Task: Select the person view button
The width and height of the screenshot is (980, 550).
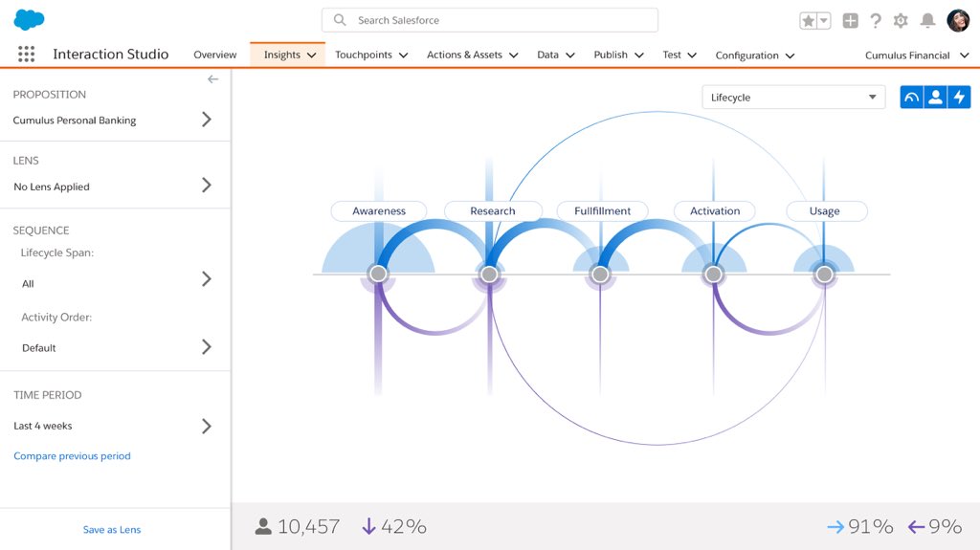Action: click(935, 97)
